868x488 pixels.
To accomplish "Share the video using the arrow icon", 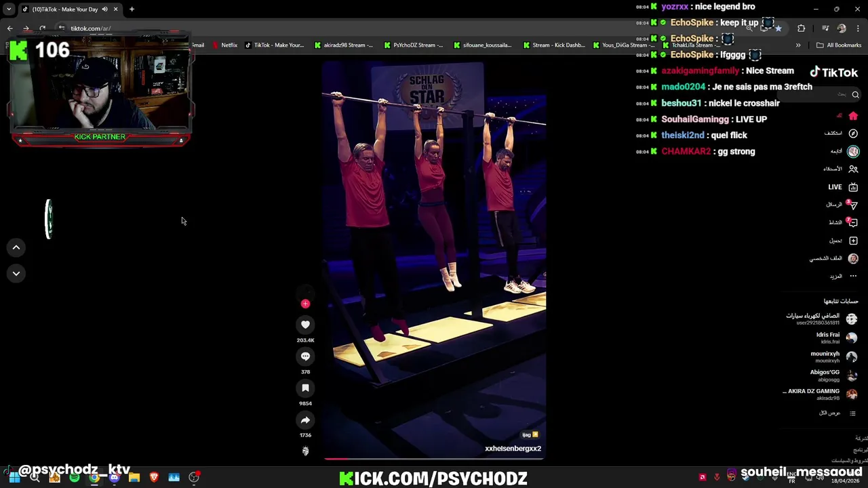I will pyautogui.click(x=305, y=420).
